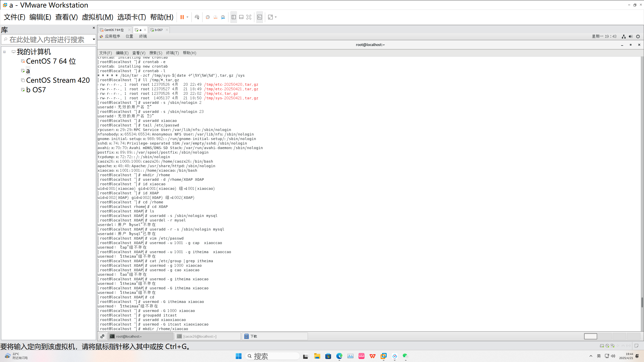This screenshot has width=644, height=362.
Task: Open the stretch mode dropdown arrow
Action: tap(276, 17)
